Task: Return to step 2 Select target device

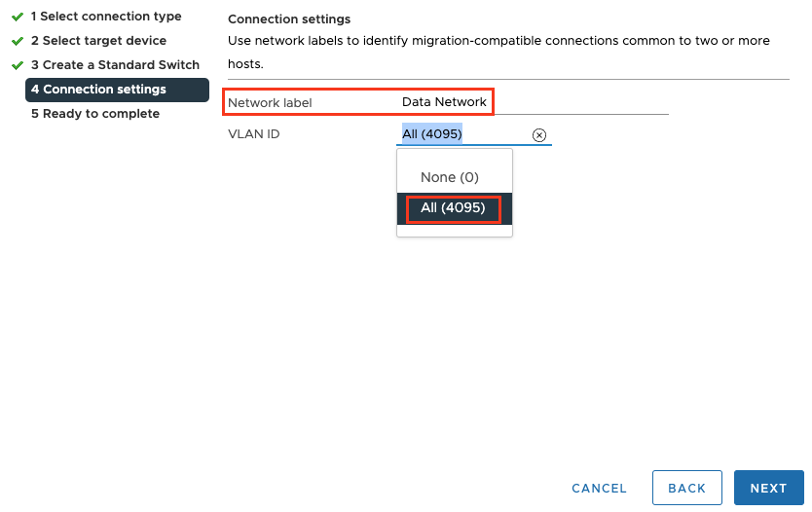Action: pos(98,41)
